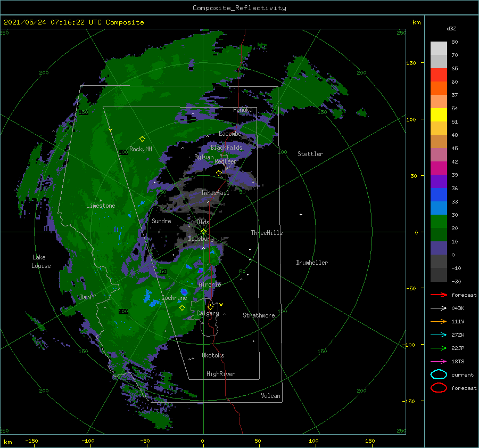479x448 pixels.
Task: Click the Cochrane label on map
Action: tap(174, 298)
